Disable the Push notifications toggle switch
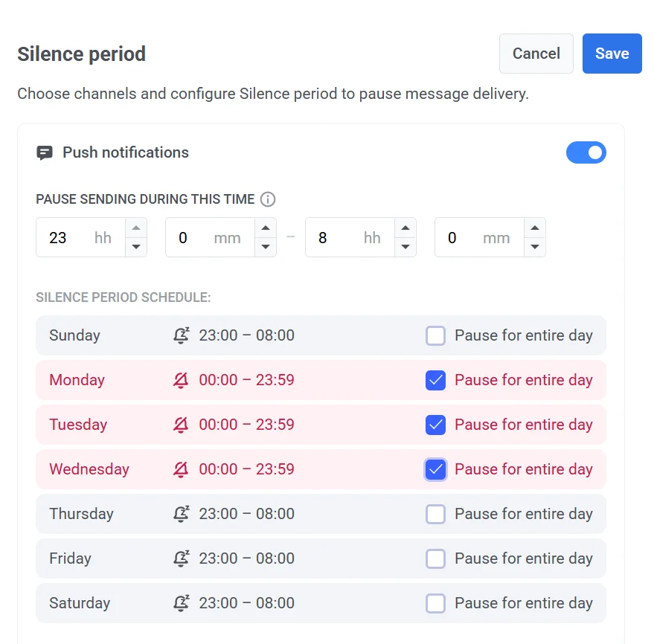 pos(586,152)
